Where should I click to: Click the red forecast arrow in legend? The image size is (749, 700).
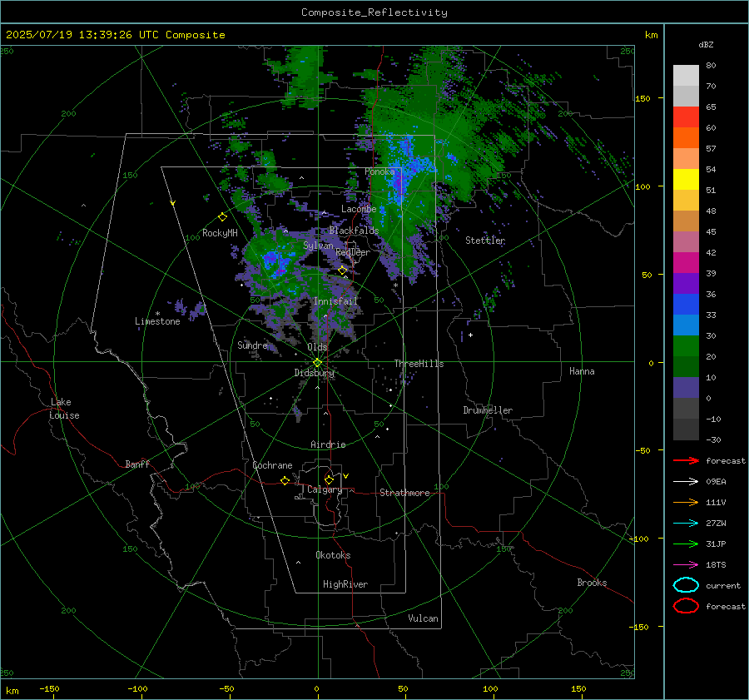tap(686, 460)
